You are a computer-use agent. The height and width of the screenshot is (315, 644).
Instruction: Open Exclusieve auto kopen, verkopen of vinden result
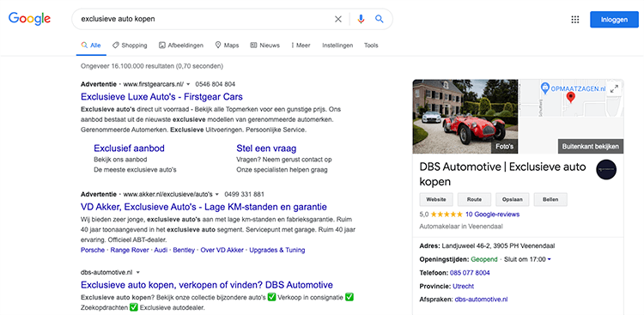[207, 285]
